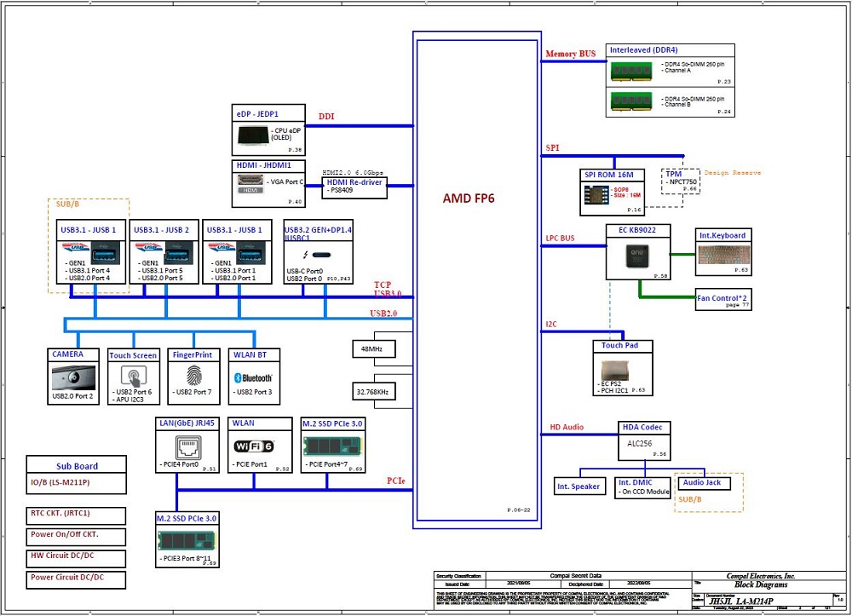The width and height of the screenshot is (852, 616).
Task: Click the EC KB9022 title
Action: click(x=637, y=230)
